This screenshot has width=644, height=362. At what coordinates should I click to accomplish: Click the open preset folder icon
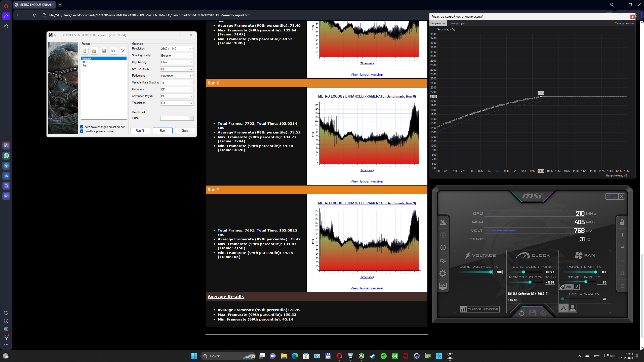pyautogui.click(x=94, y=51)
